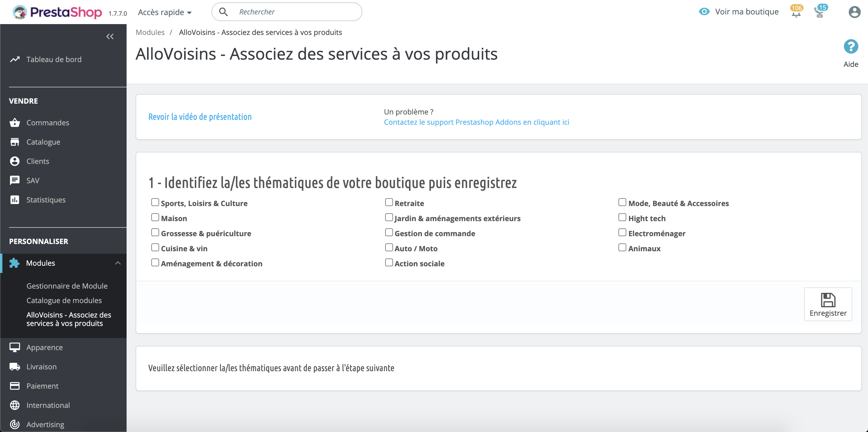The width and height of the screenshot is (868, 432).
Task: Check the Hight tech checkbox
Action: tap(622, 217)
